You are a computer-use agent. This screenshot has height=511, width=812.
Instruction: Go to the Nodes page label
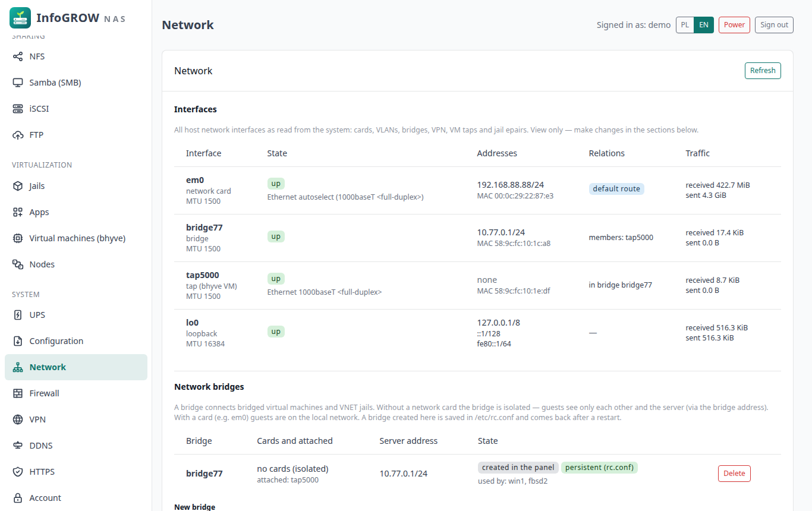click(42, 264)
